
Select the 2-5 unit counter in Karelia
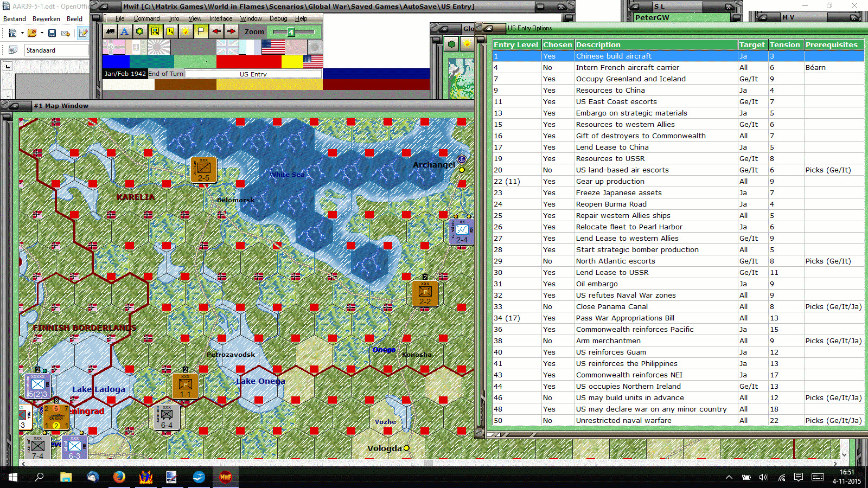point(204,170)
